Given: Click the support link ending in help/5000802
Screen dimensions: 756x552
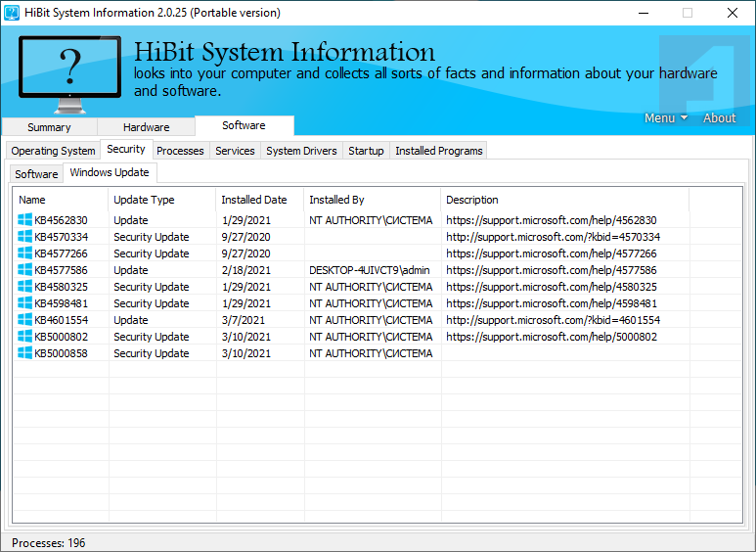Looking at the screenshot, I should coord(551,337).
